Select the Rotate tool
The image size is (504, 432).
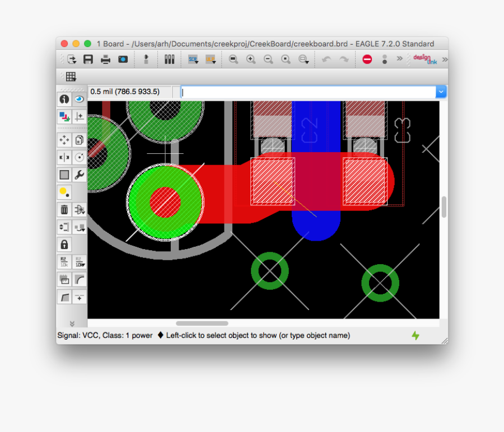(79, 157)
